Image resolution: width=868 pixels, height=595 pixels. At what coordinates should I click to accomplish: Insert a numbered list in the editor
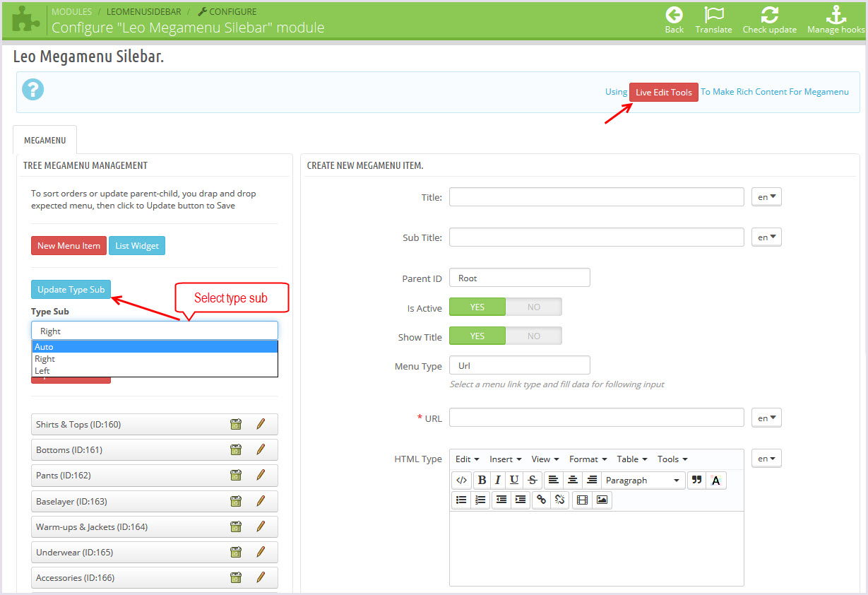tap(480, 500)
